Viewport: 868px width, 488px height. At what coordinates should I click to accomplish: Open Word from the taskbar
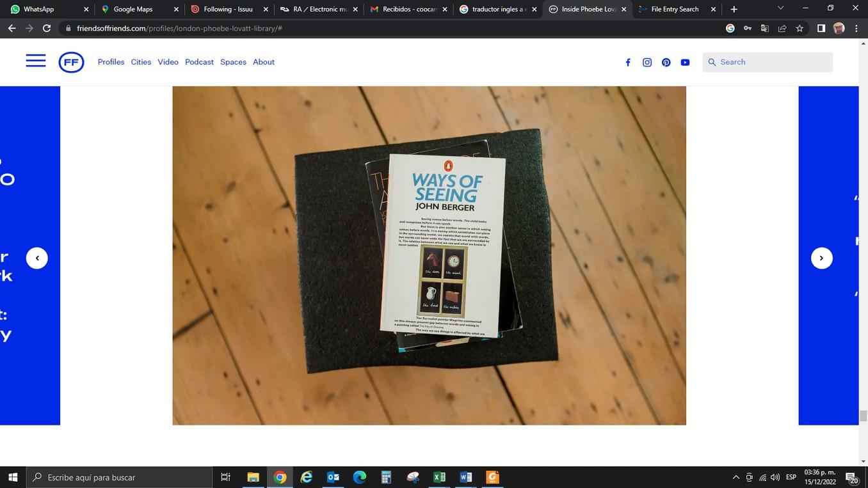point(466,477)
